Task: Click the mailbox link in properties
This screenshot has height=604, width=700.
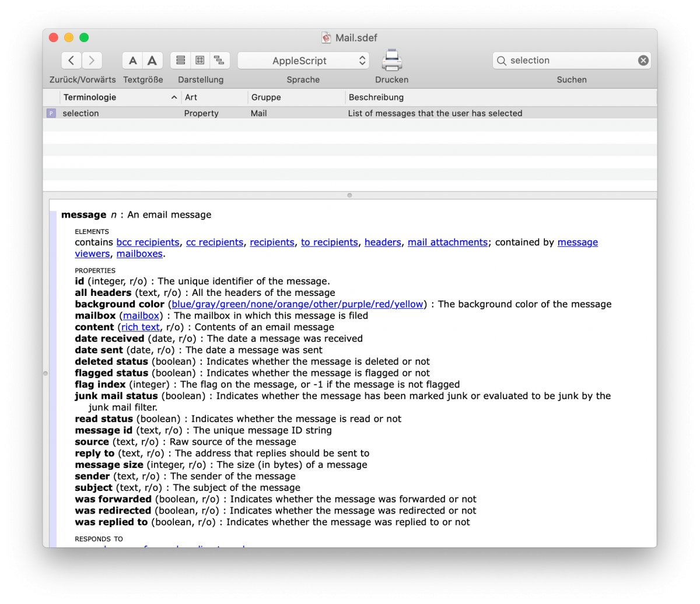Action: click(x=141, y=316)
